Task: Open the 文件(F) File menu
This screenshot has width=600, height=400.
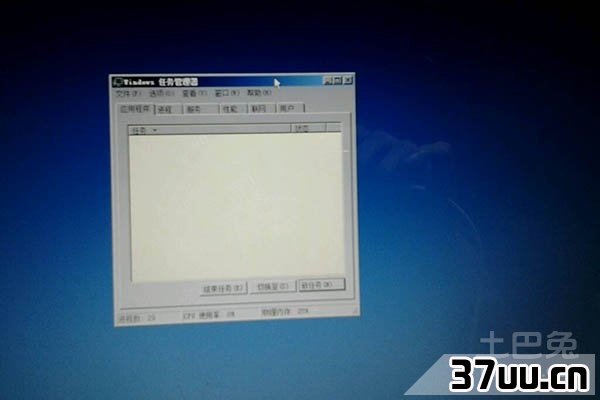Action: [128, 93]
